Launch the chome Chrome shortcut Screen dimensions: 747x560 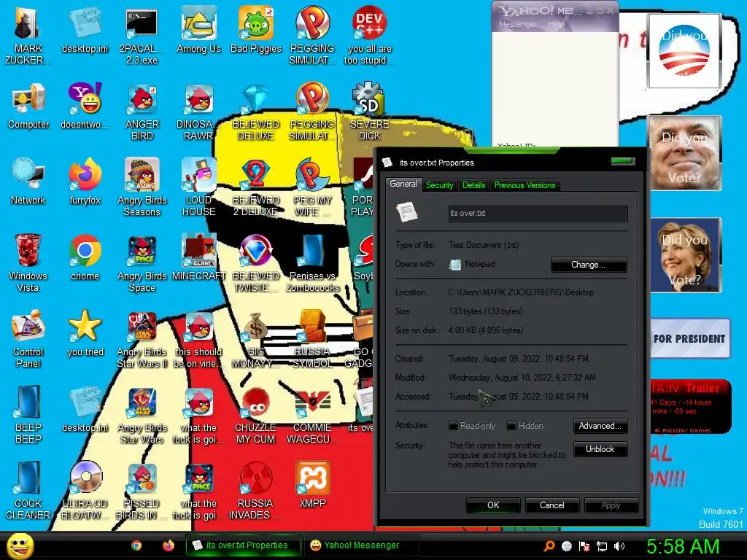[x=85, y=251]
